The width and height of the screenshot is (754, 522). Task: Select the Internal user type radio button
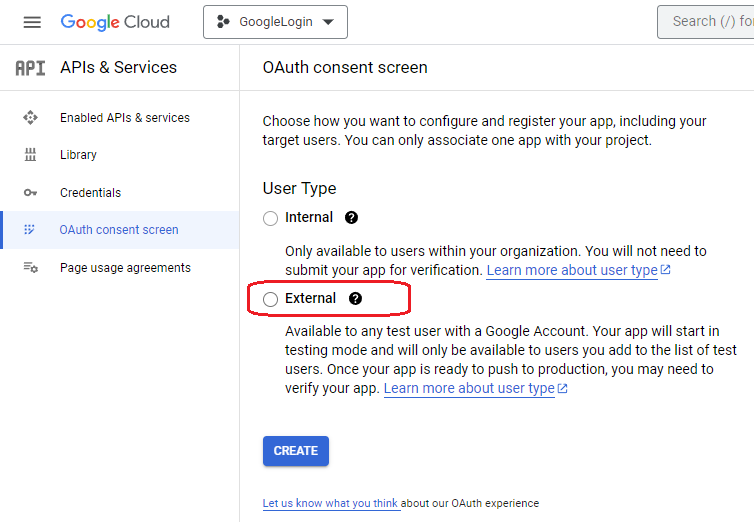click(270, 218)
